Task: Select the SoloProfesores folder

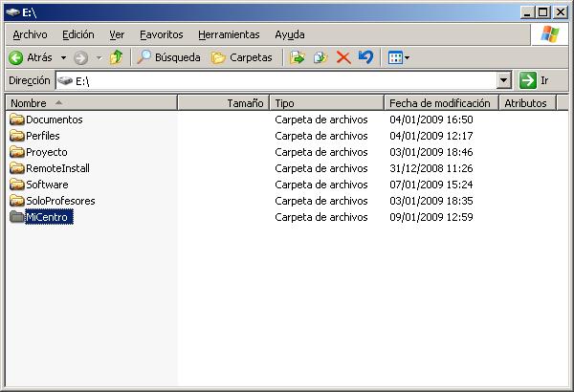Action: tap(60, 201)
